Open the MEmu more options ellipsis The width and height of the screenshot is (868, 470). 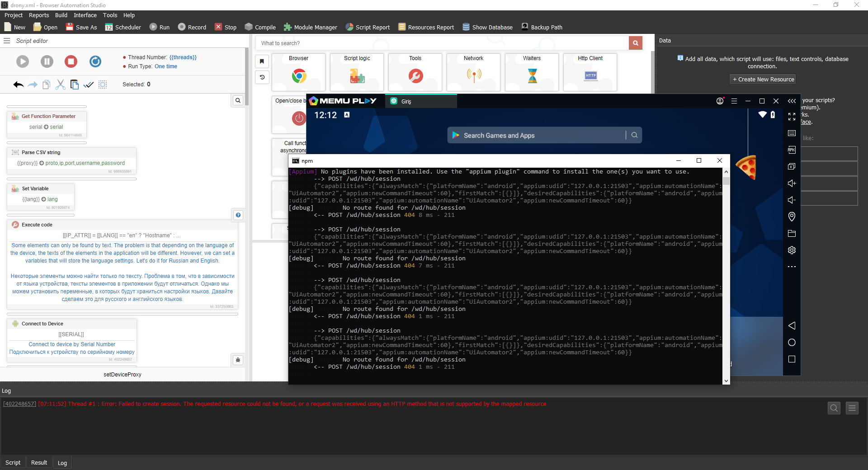click(x=792, y=267)
